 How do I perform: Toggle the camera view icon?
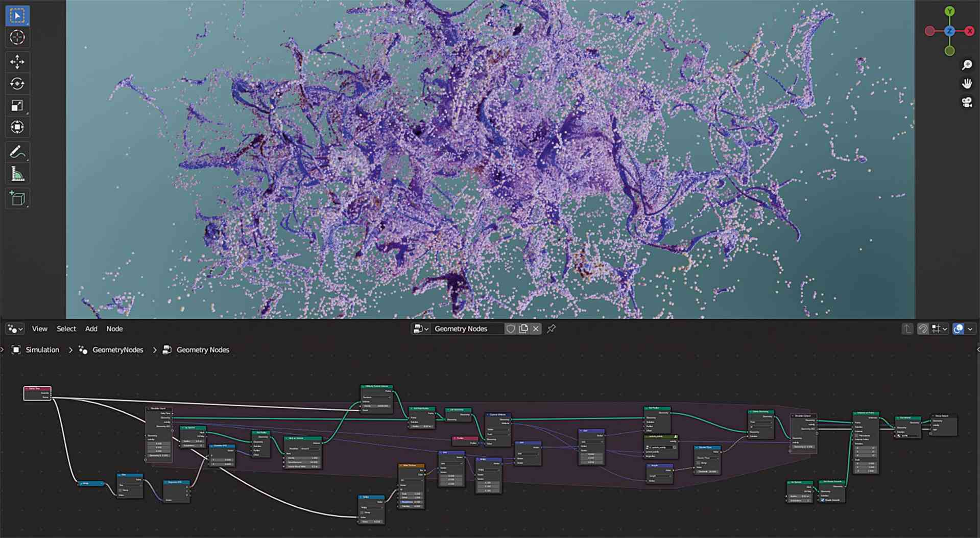coord(966,103)
